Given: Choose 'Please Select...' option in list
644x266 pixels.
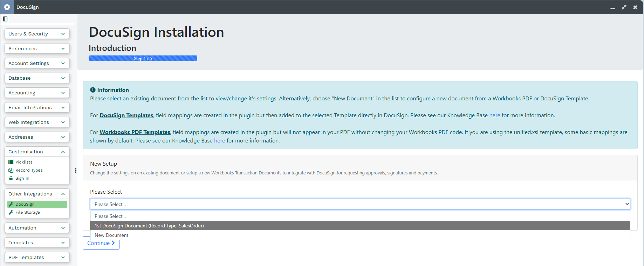Looking at the screenshot, I should (360, 216).
